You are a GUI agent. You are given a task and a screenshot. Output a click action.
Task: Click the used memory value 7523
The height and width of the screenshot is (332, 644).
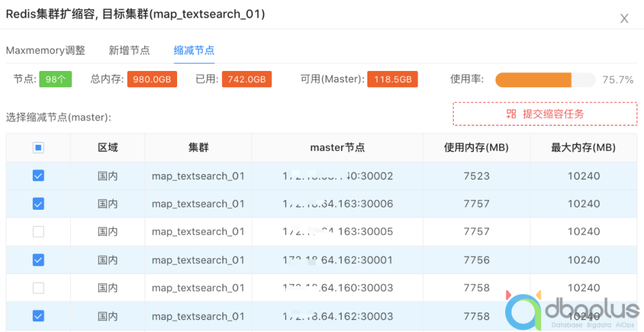476,176
